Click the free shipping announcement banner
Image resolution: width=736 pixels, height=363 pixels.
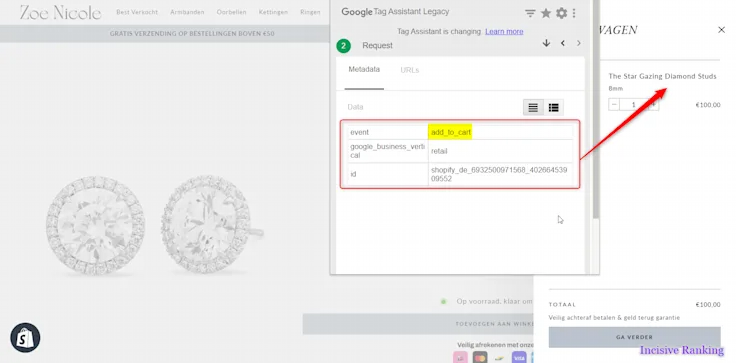(x=192, y=34)
